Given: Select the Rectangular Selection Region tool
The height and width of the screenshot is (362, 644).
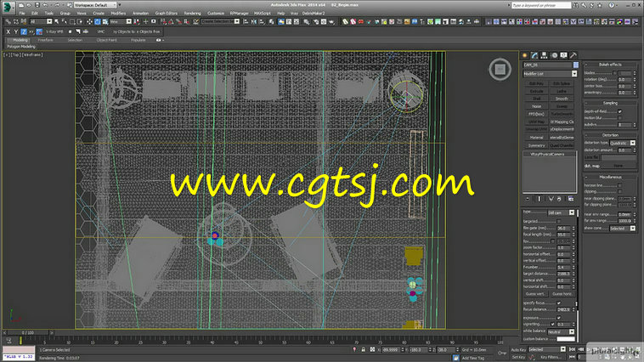Looking at the screenshot, I should coord(72,21).
